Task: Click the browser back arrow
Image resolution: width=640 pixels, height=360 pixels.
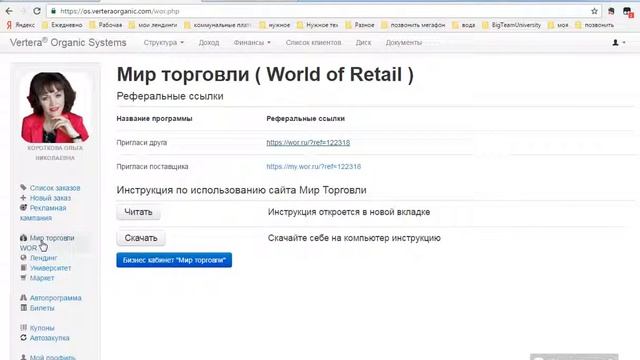Action: [9, 11]
